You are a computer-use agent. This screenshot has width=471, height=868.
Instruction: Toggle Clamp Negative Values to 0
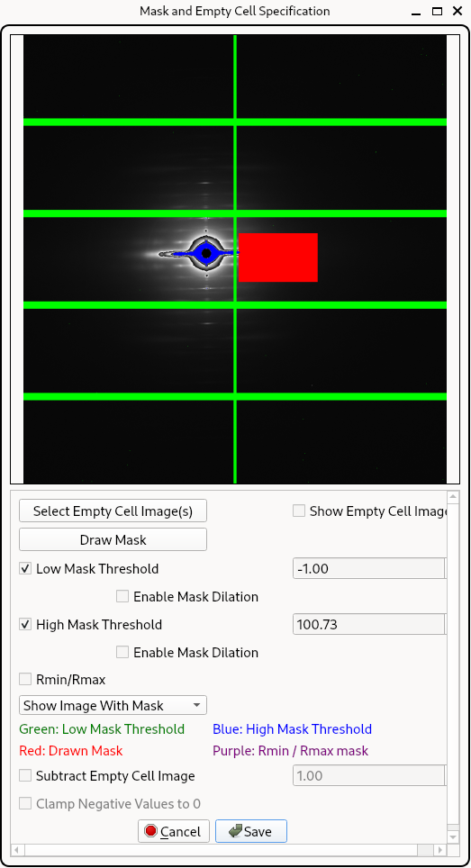coord(25,803)
